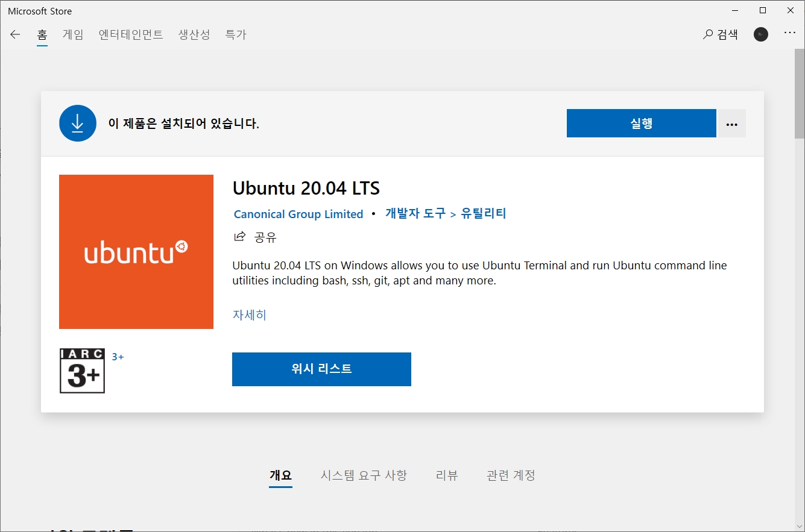Screen dimensions: 805x532
Task: Click the 'Ubuntu 20.04 LTS on Windows allows' description
Action: pos(479,273)
